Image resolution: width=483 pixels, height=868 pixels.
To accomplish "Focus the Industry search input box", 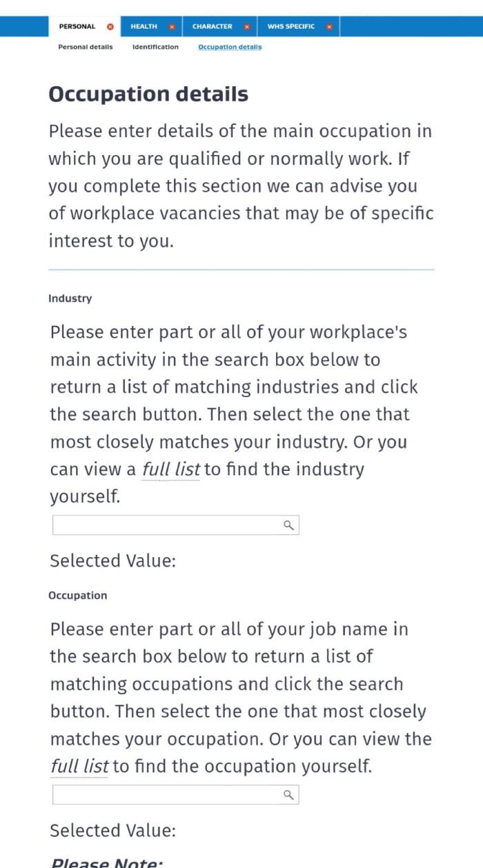I will (167, 525).
